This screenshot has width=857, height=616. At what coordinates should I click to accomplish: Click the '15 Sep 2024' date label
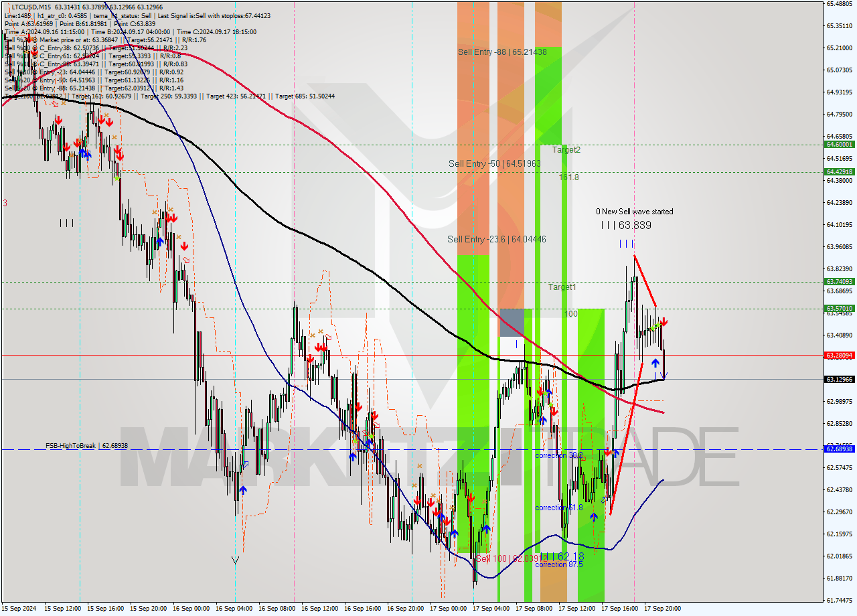point(20,609)
